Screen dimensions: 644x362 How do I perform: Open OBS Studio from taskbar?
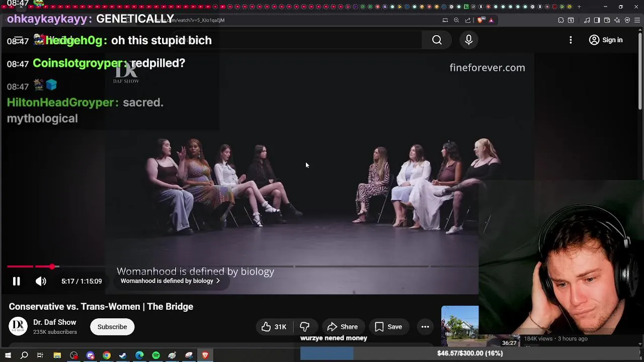pyautogui.click(x=74, y=355)
